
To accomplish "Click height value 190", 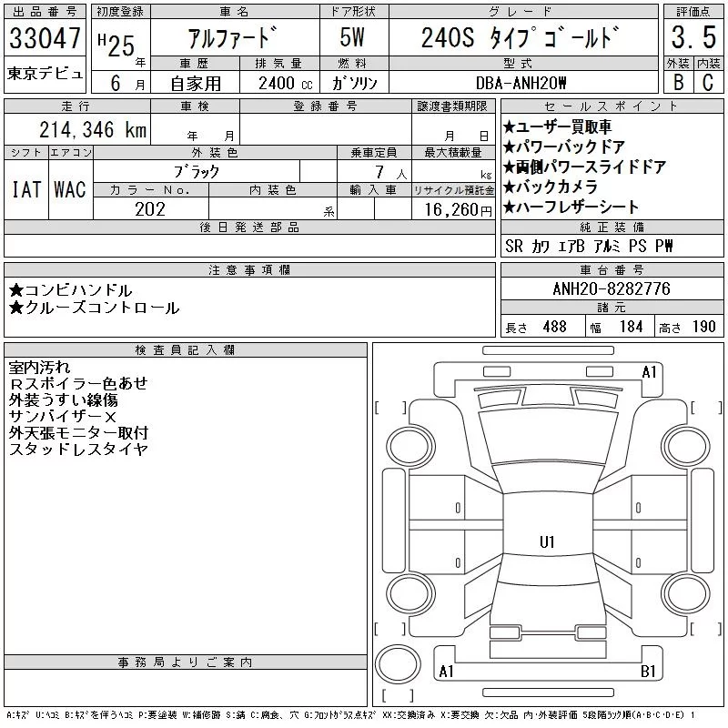I will [703, 327].
